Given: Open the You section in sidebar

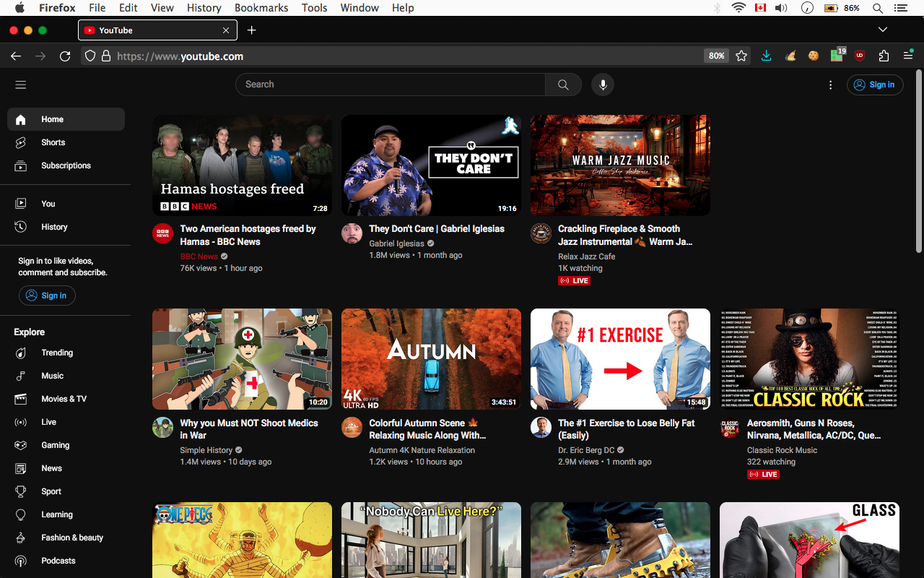Looking at the screenshot, I should tap(66, 204).
